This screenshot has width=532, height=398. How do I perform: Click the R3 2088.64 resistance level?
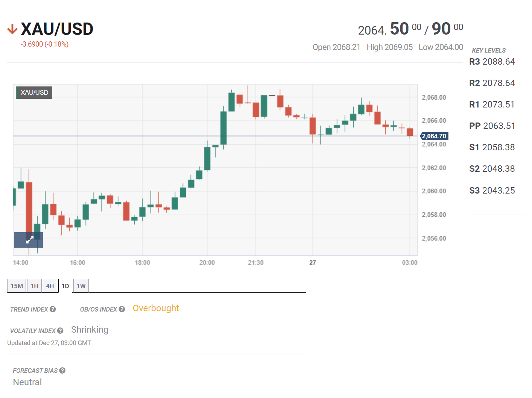(492, 62)
